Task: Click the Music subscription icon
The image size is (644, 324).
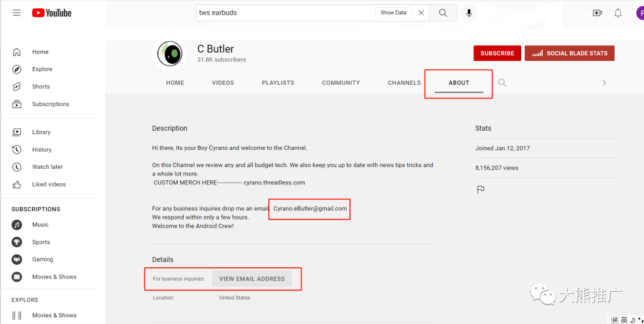Action: [x=17, y=225]
